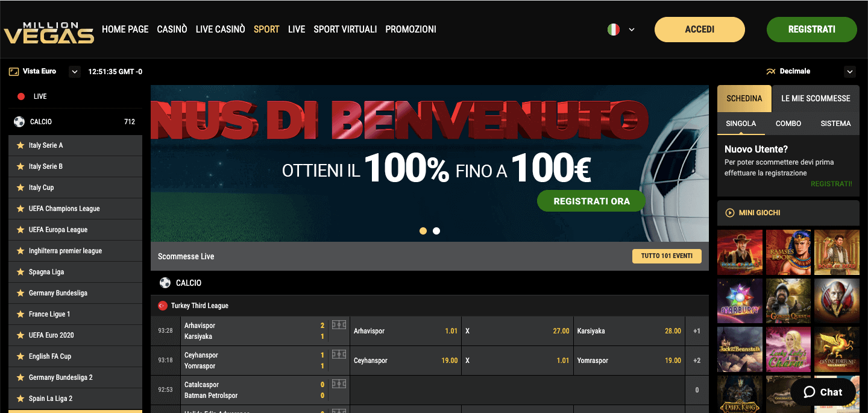Open the Jack and the Beanstalk thumbnail
The height and width of the screenshot is (413, 868).
[x=740, y=349]
